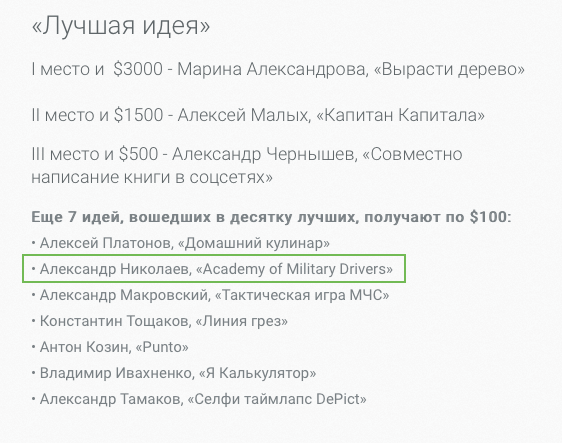Click highlighted Александр Николаев list item
This screenshot has height=443, width=562.
point(214,269)
